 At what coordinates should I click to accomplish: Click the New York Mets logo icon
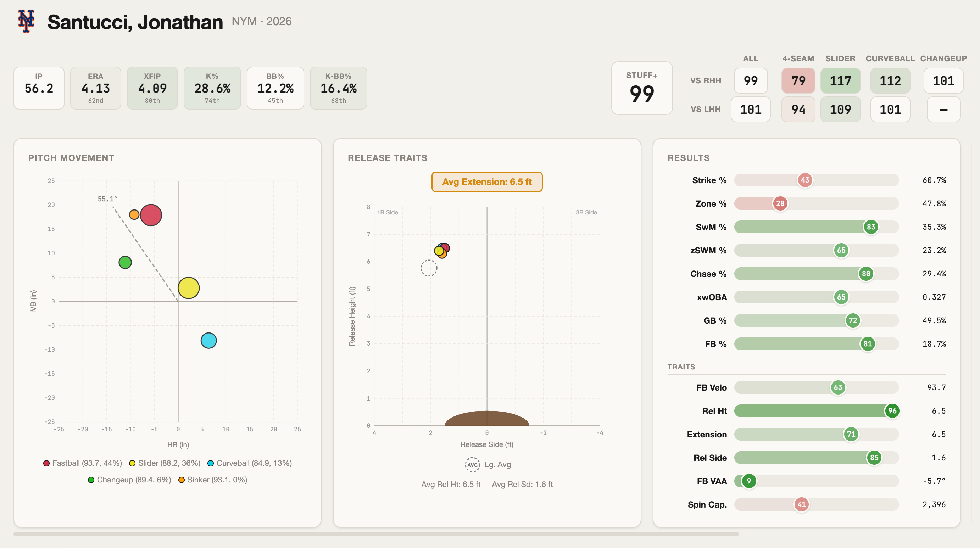tap(26, 21)
